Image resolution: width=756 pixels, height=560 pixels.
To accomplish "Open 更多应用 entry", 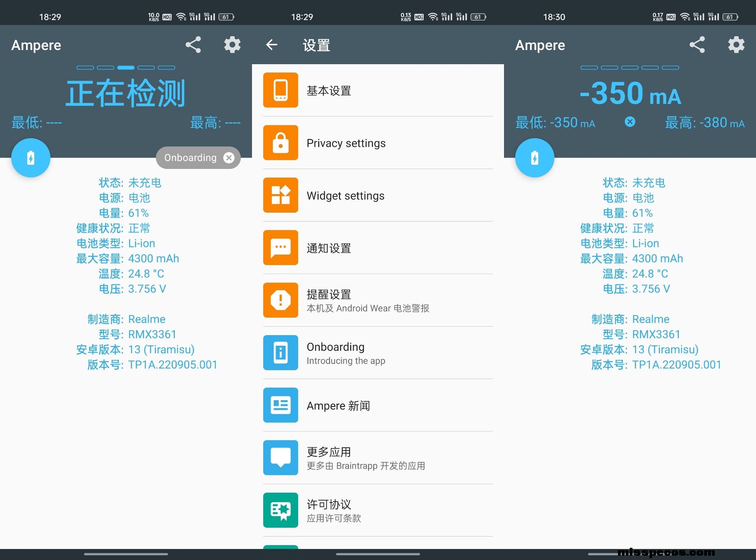I will pos(378,458).
